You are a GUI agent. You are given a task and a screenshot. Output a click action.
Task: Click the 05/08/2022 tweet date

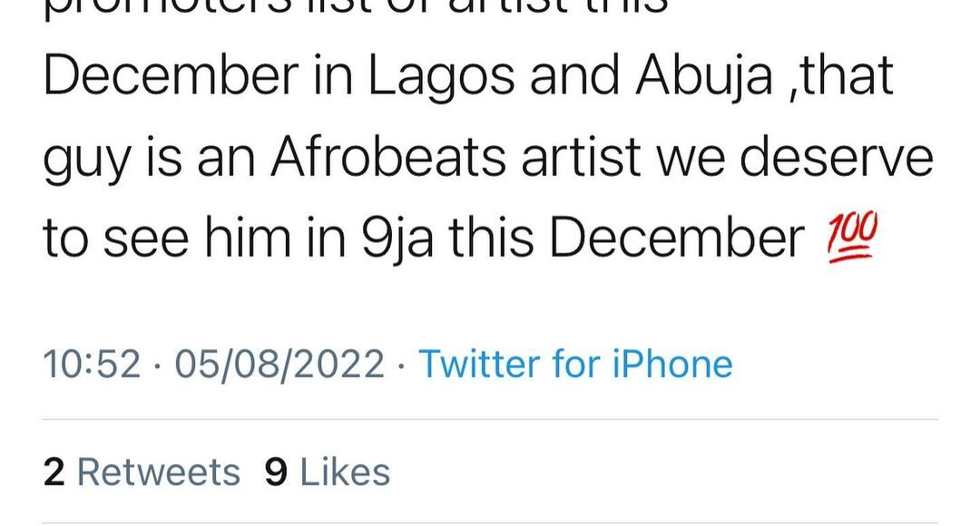(279, 365)
